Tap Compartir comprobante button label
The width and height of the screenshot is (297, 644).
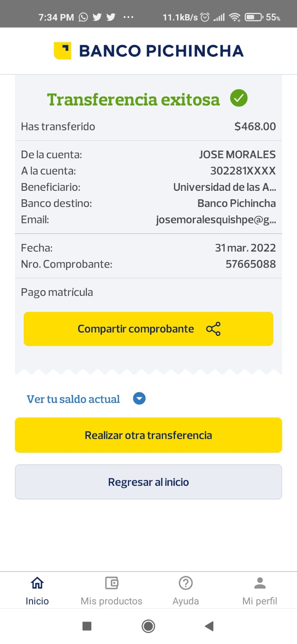[136, 329]
